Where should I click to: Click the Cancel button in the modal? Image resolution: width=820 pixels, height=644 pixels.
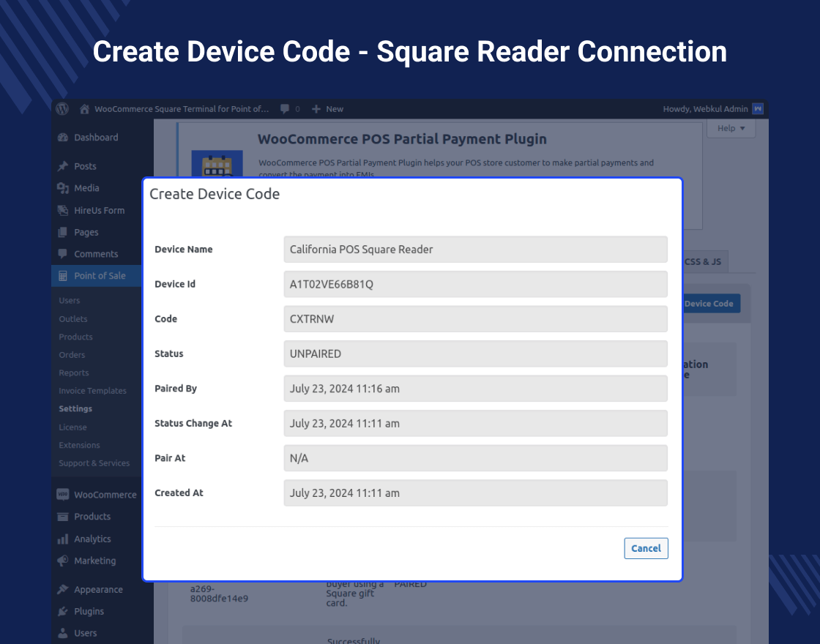646,548
